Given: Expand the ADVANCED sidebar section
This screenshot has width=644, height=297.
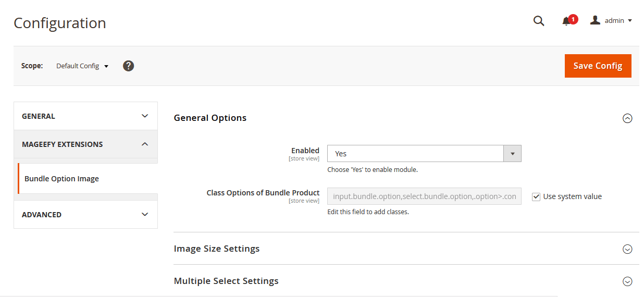Looking at the screenshot, I should pyautogui.click(x=85, y=215).
